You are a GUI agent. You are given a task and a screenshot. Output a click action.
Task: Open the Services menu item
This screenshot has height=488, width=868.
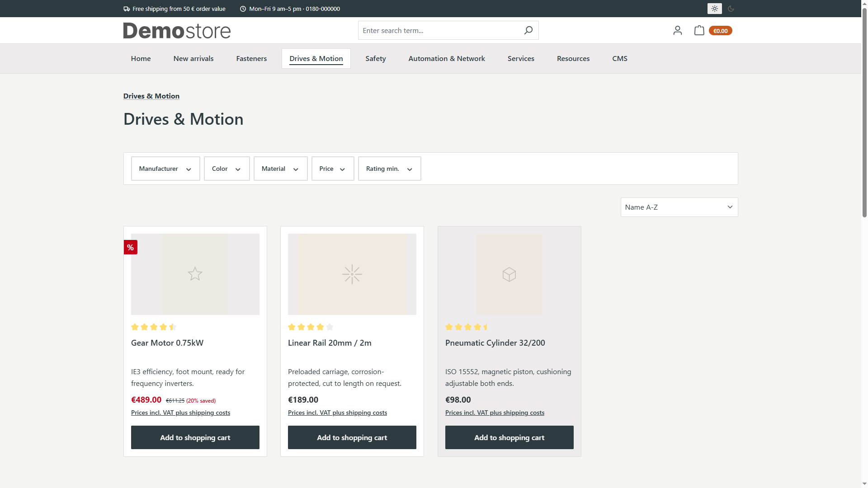(x=521, y=59)
